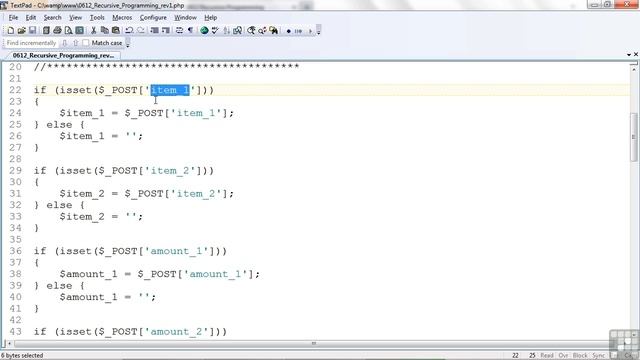
Task: Click line number 22 in status bar
Action: [516, 356]
